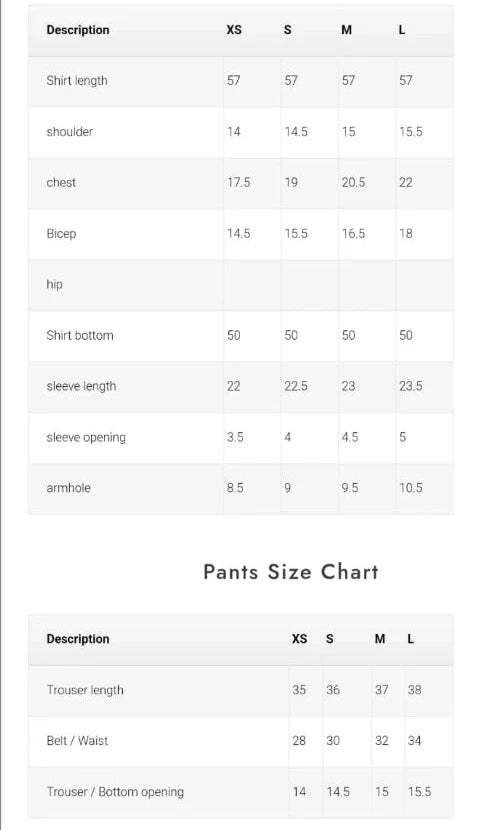
Task: Click the Shirt length row label
Action: (x=77, y=80)
